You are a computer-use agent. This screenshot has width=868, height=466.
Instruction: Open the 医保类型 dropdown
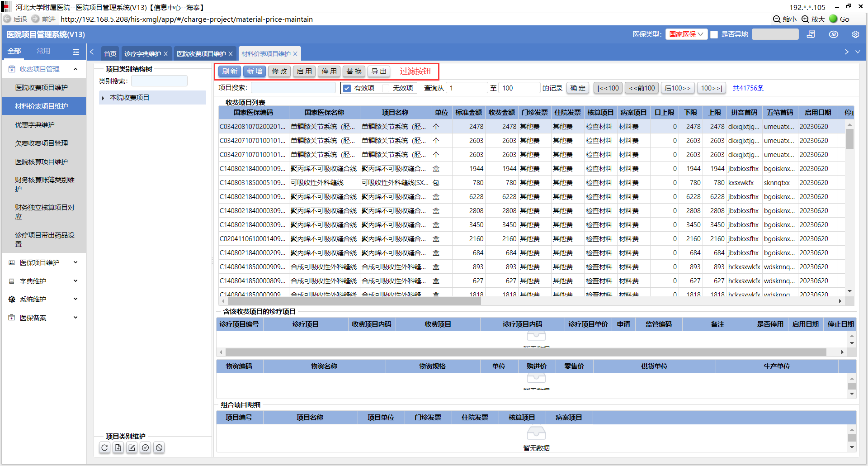686,34
